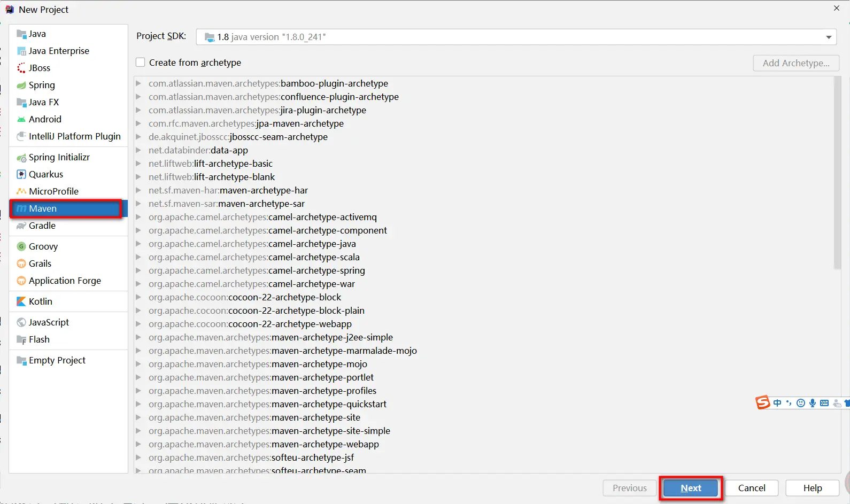Click the Java FX folder icon
The width and height of the screenshot is (850, 504).
tap(21, 103)
